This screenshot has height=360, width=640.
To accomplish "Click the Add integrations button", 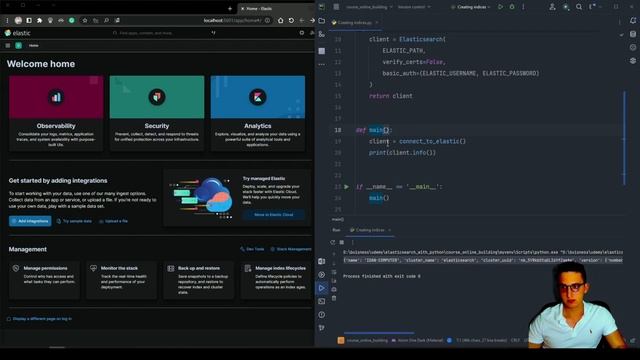I will point(30,221).
